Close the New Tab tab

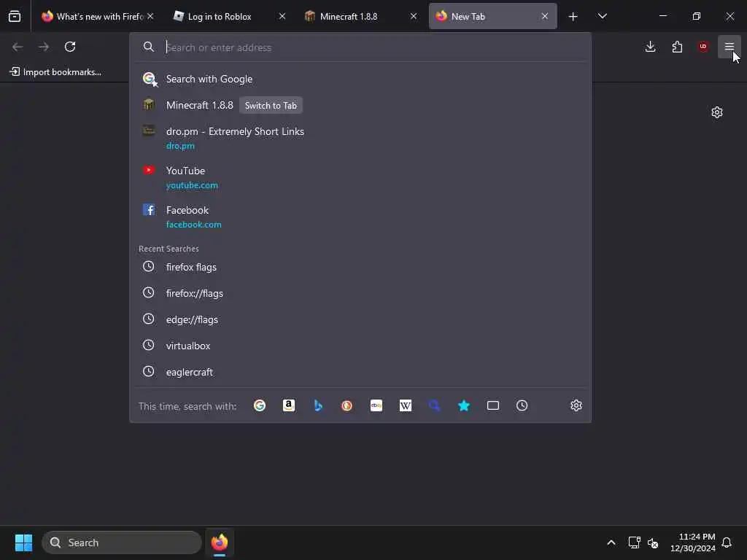(x=544, y=16)
